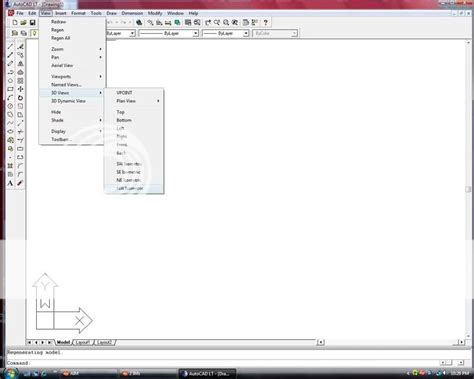Viewport: 474px width, 379px height.
Task: Select NW Isometric in 3D Views submenu
Action: tap(134, 188)
